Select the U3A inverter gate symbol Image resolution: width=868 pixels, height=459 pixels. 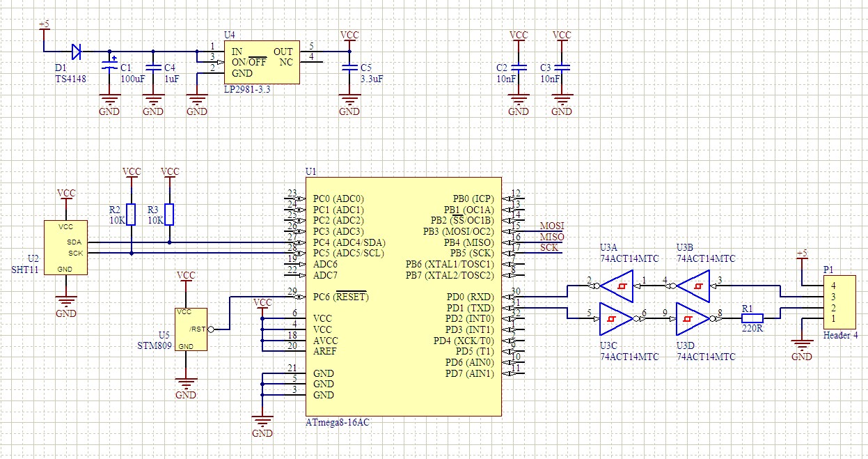617,286
